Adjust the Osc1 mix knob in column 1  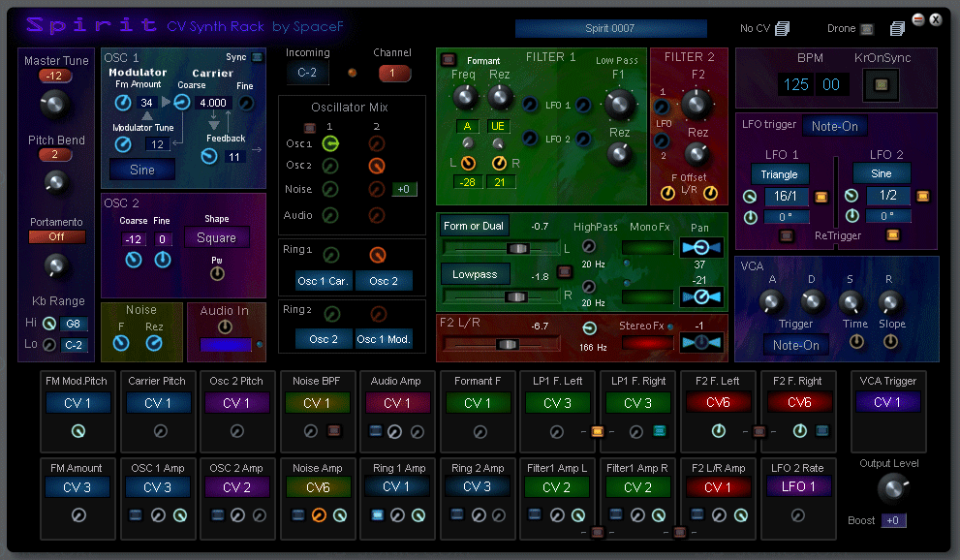(330, 143)
